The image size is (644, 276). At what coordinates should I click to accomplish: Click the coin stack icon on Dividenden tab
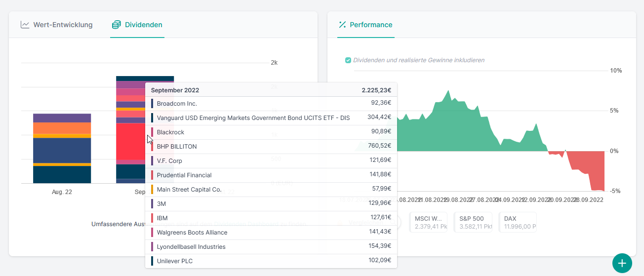(116, 25)
